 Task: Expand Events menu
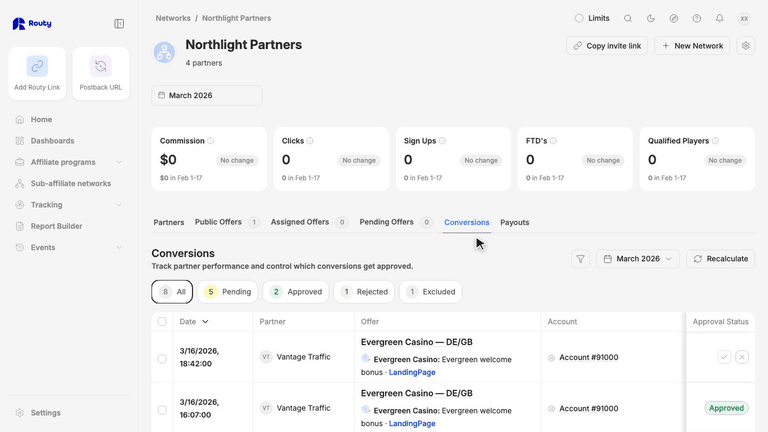(69, 247)
